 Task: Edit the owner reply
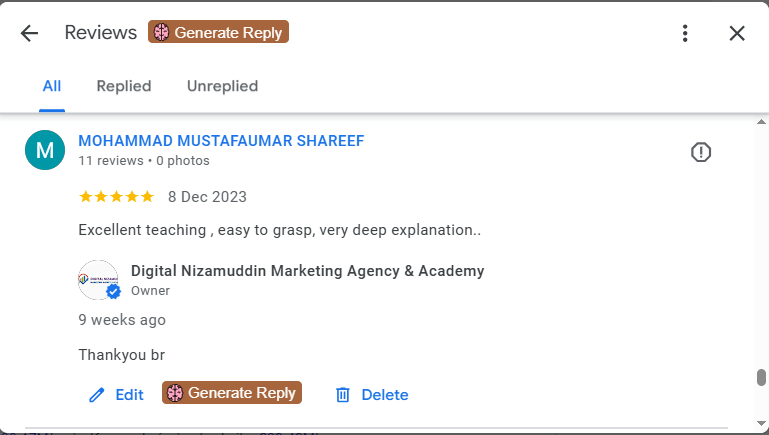pos(116,394)
